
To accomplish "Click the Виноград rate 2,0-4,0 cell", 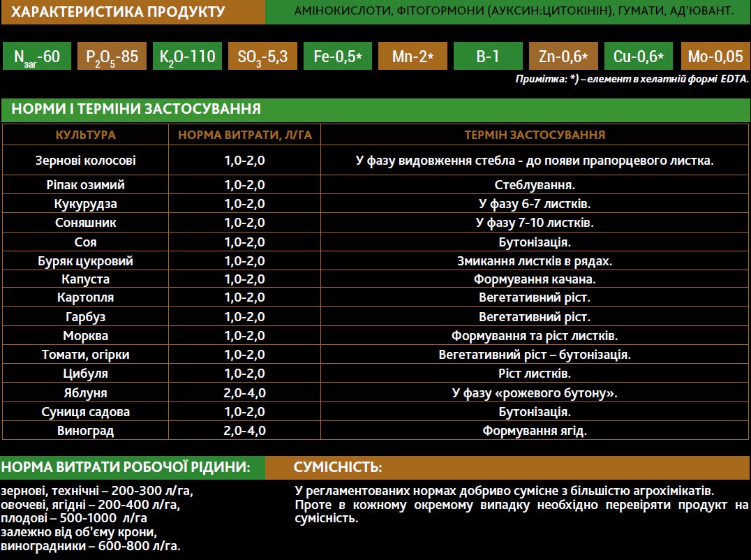I will tap(245, 430).
